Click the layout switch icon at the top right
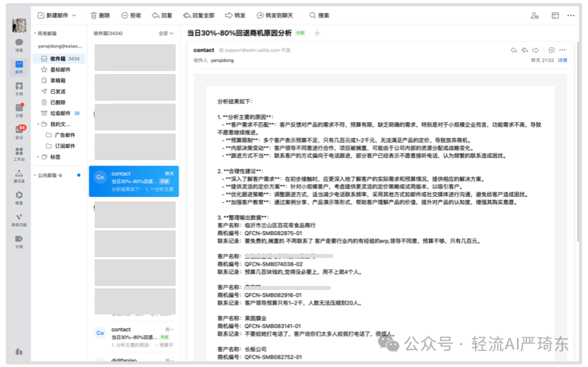Image resolution: width=588 pixels, height=367 pixels. click(555, 15)
